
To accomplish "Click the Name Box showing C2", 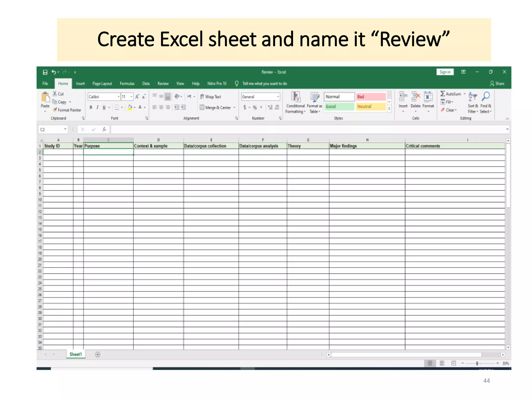I will pos(53,129).
